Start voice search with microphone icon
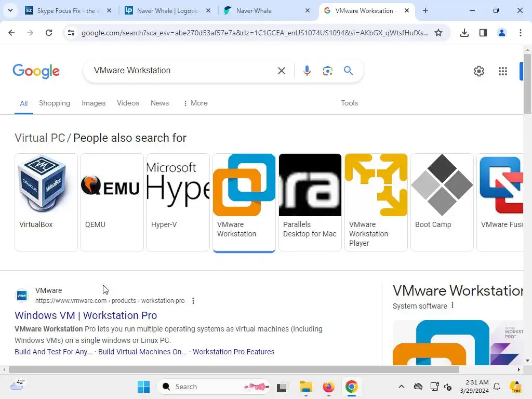This screenshot has width=532, height=399. pyautogui.click(x=307, y=71)
